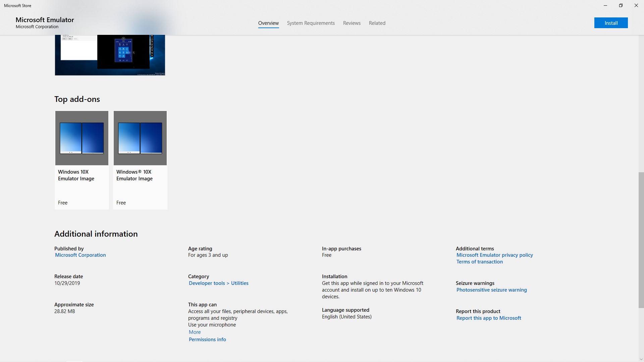Switch to the Overview tab
The width and height of the screenshot is (644, 362).
tap(268, 23)
